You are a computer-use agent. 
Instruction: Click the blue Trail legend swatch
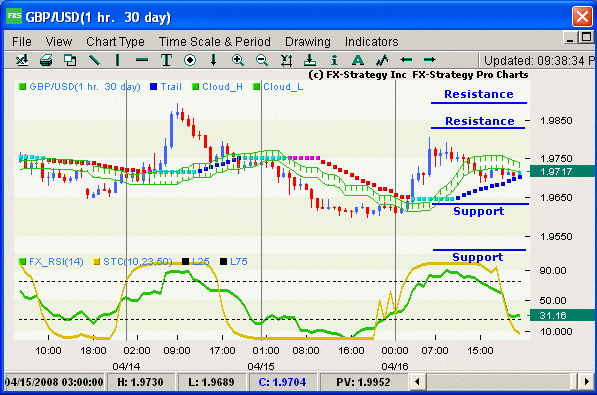point(153,87)
